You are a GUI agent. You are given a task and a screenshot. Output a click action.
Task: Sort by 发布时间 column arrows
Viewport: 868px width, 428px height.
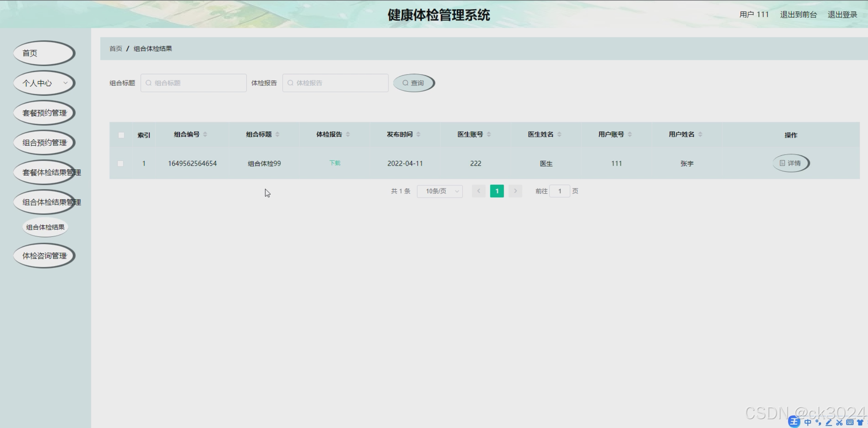[x=418, y=134]
